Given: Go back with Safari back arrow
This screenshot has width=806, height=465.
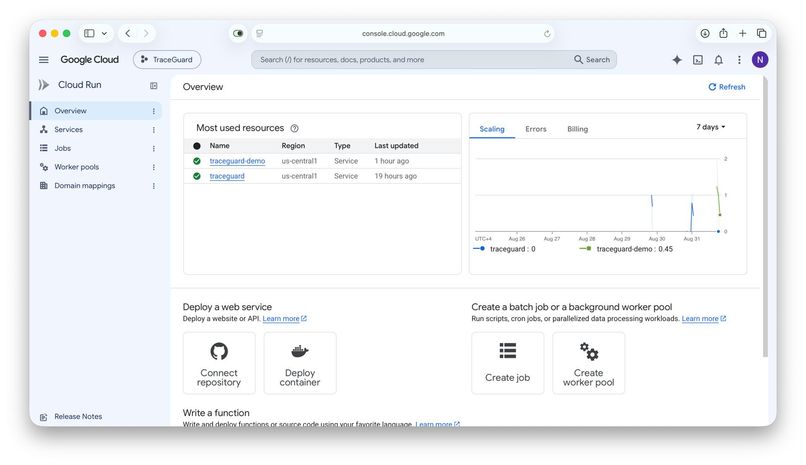Looking at the screenshot, I should click(x=128, y=33).
